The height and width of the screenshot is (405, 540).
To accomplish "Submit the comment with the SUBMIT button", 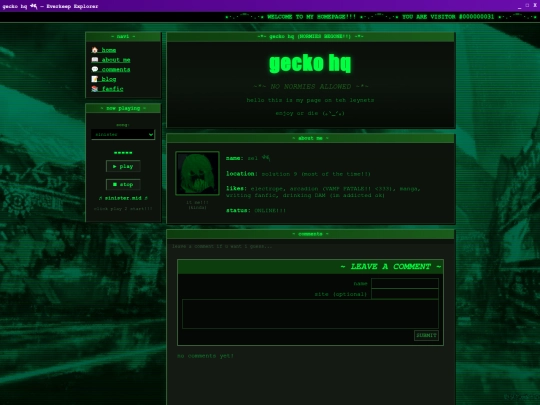I will [x=426, y=335].
